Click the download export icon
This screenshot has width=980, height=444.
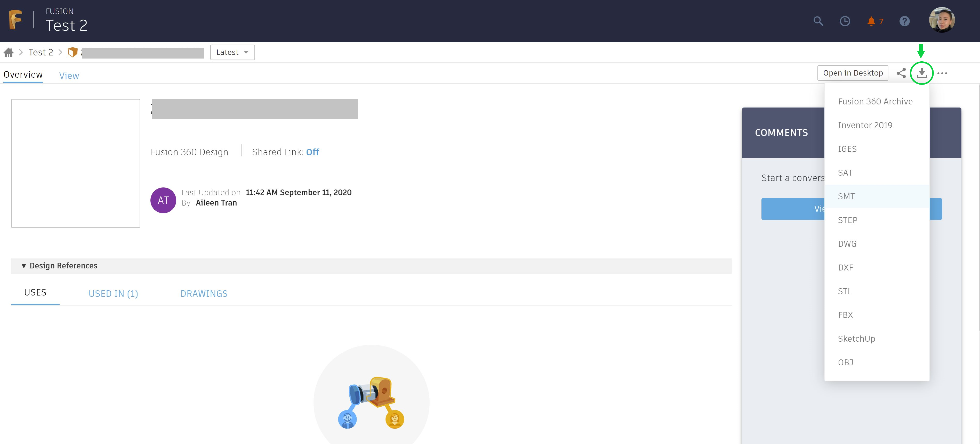[x=921, y=73]
